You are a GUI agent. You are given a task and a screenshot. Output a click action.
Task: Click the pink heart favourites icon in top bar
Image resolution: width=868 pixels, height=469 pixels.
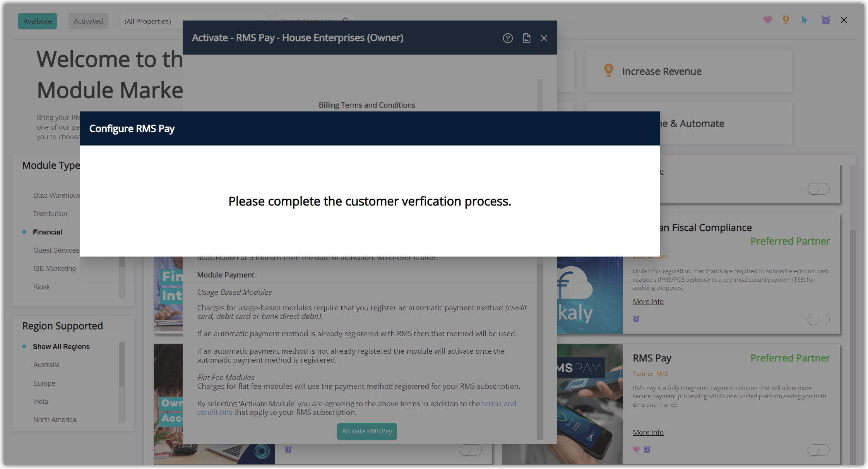(768, 20)
